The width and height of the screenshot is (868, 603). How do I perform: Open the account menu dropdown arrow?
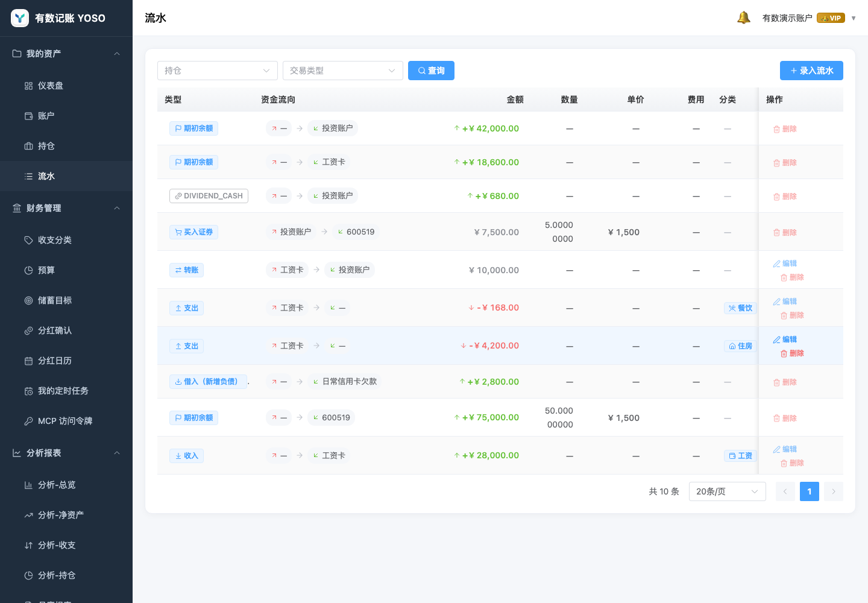coord(854,18)
